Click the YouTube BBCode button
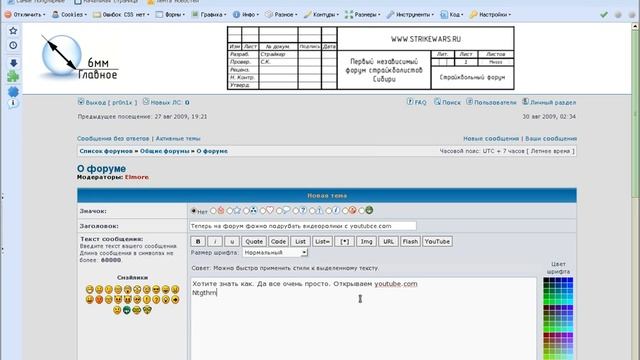Viewport: 640px width, 360px height. pyautogui.click(x=437, y=242)
